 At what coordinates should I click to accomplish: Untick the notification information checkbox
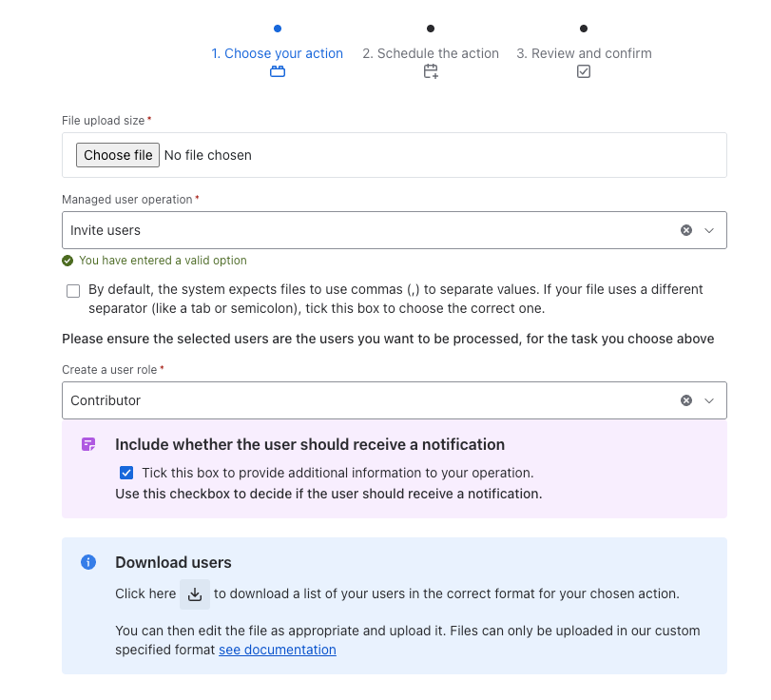click(x=126, y=472)
